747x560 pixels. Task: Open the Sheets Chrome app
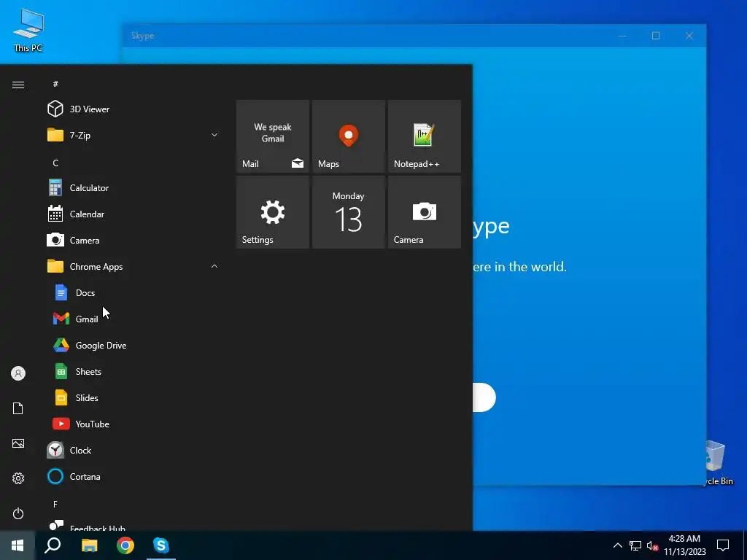[133, 371]
